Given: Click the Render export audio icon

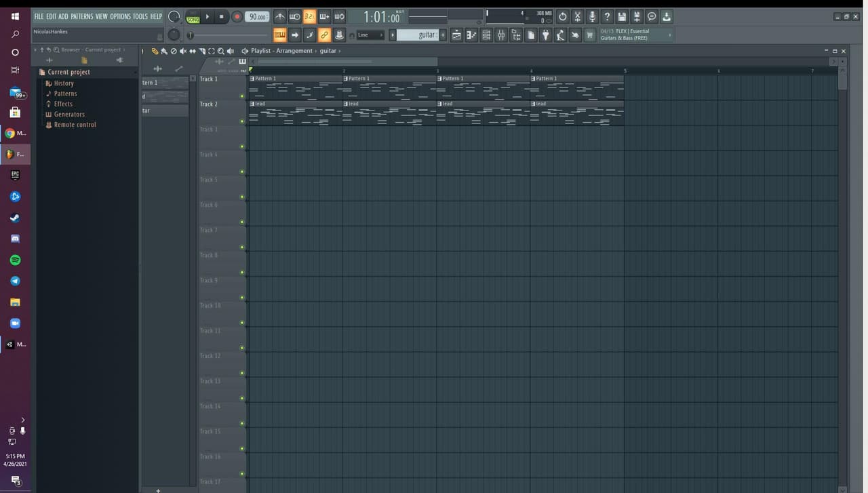Looking at the screenshot, I should (x=637, y=16).
